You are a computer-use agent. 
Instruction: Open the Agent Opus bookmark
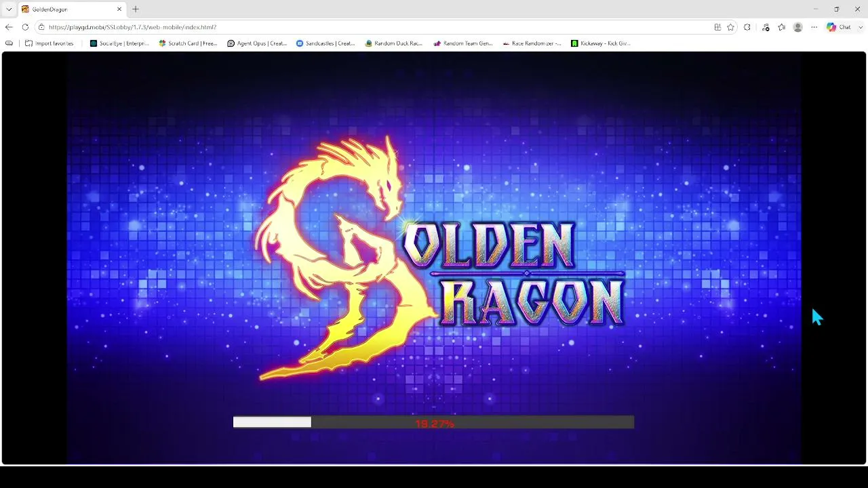click(x=257, y=43)
